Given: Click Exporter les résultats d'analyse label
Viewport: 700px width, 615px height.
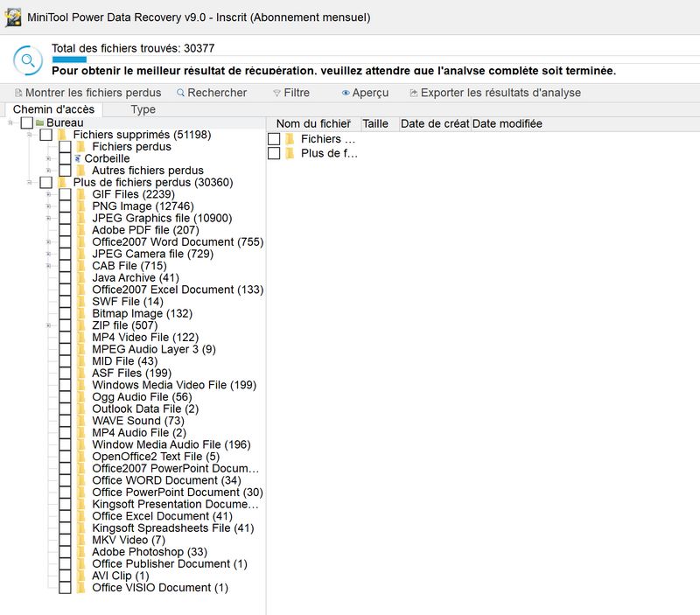Looking at the screenshot, I should [x=500, y=93].
